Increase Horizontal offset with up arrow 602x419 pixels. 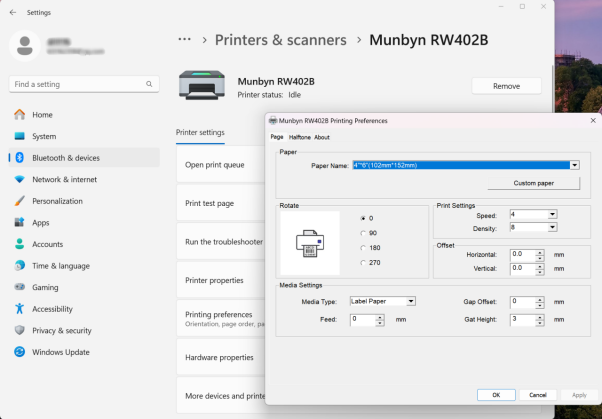pyautogui.click(x=540, y=252)
